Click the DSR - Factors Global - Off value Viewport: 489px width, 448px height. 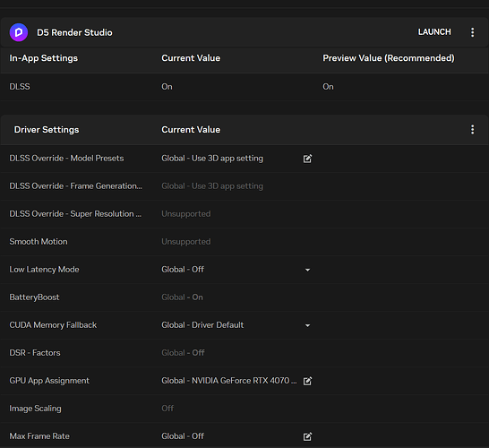click(x=183, y=352)
